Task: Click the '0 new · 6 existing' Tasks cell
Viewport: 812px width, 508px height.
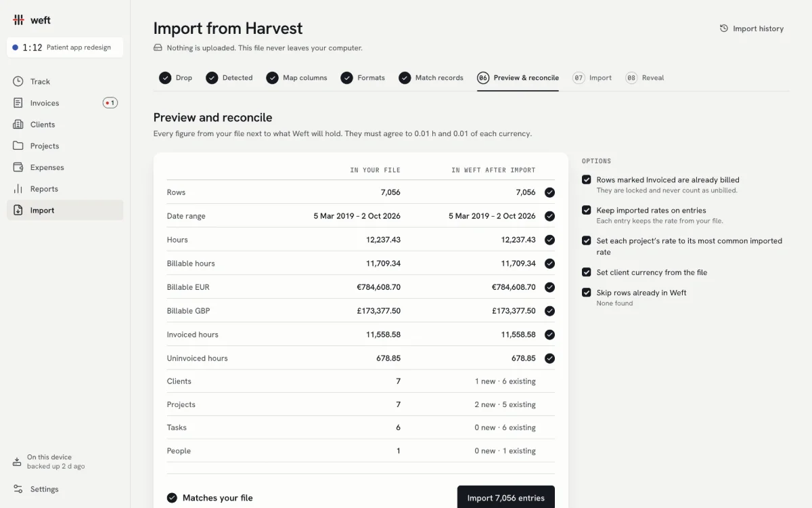Action: point(505,427)
